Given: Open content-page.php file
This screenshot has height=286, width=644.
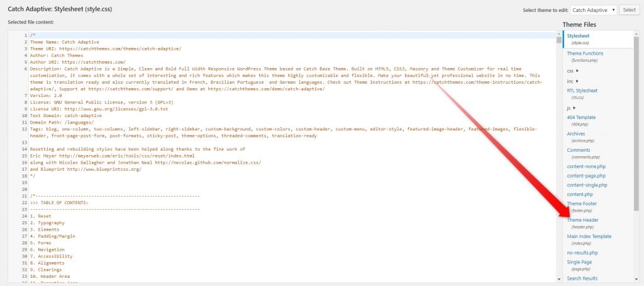Looking at the screenshot, I should [586, 176].
